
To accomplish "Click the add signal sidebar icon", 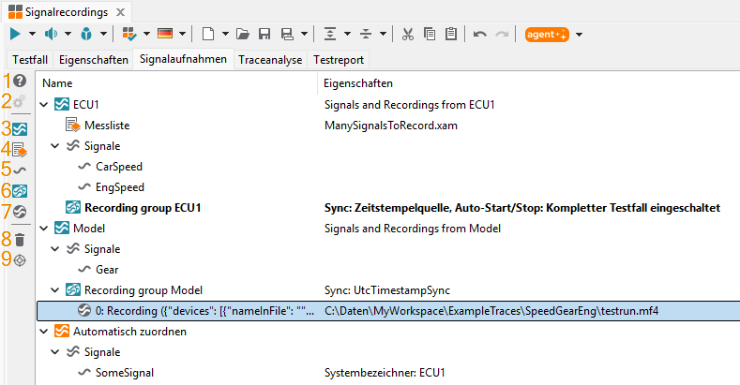I will (x=19, y=170).
